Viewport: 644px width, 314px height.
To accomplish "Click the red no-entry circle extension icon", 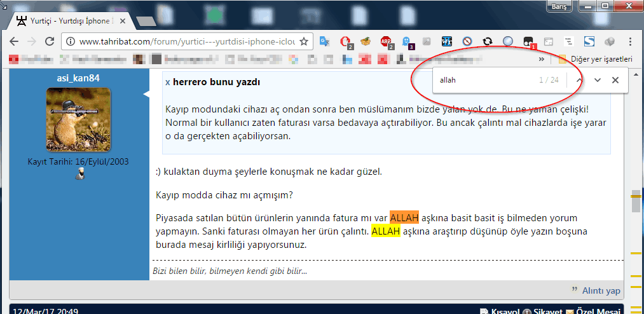I will coord(467,42).
